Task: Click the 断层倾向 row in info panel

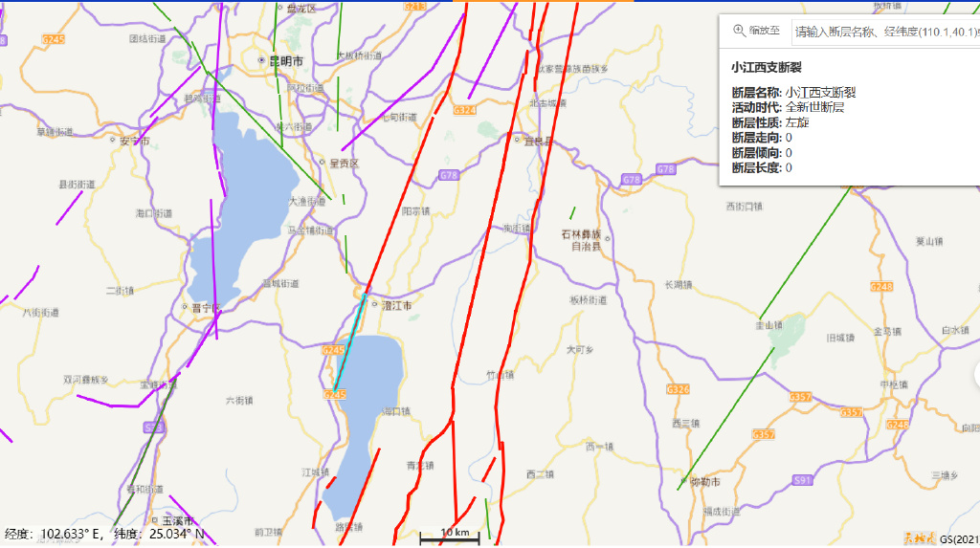Action: 762,152
